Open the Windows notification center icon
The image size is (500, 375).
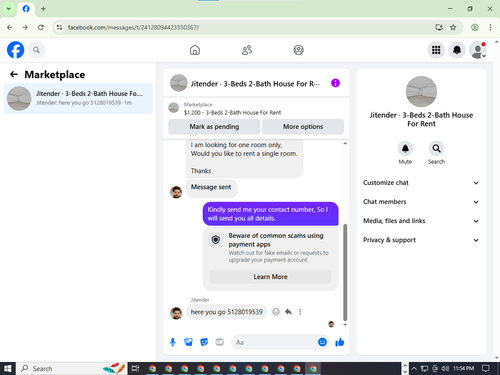click(x=486, y=368)
